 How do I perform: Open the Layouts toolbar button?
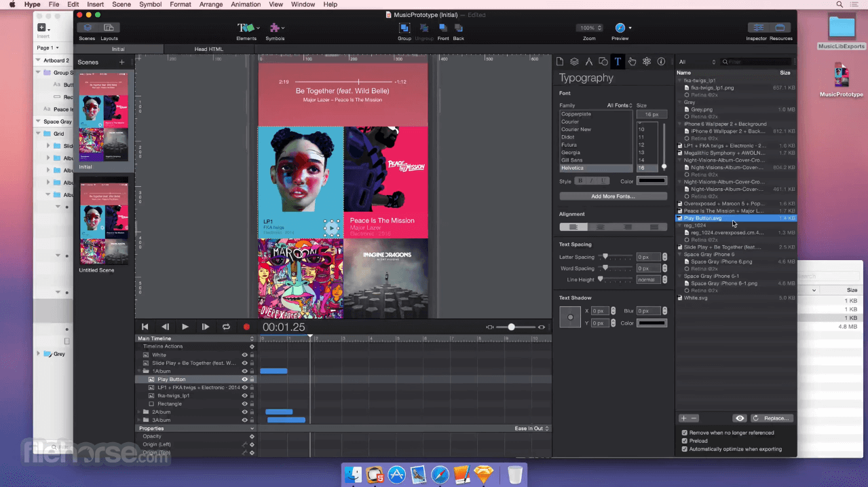(x=109, y=28)
